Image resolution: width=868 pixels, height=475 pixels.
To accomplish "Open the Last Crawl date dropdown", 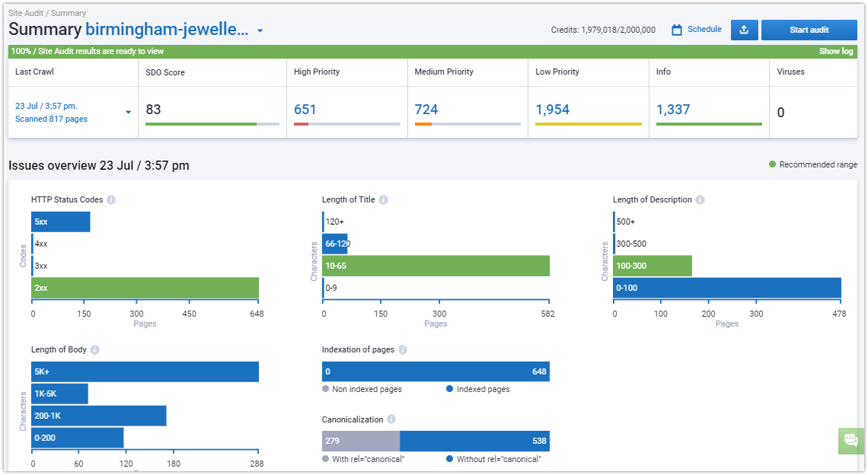I will click(128, 113).
